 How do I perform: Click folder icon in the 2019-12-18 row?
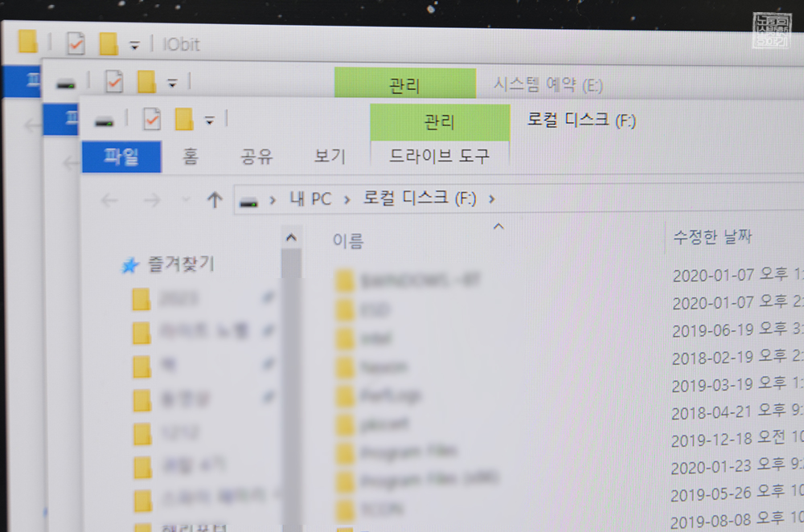(x=345, y=452)
